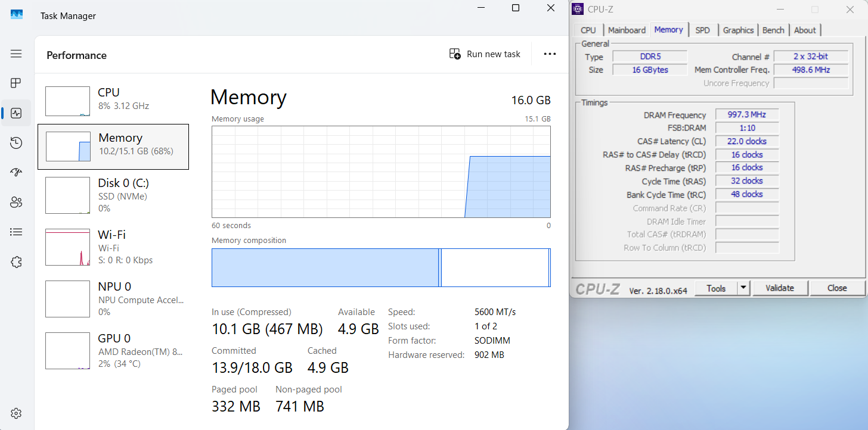Select the GPU 0 performance item
Image resolution: width=868 pixels, height=430 pixels.
coord(113,350)
